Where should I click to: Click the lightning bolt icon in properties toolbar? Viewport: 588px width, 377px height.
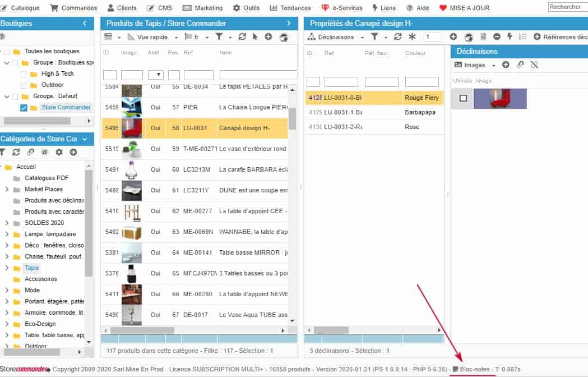coord(510,37)
